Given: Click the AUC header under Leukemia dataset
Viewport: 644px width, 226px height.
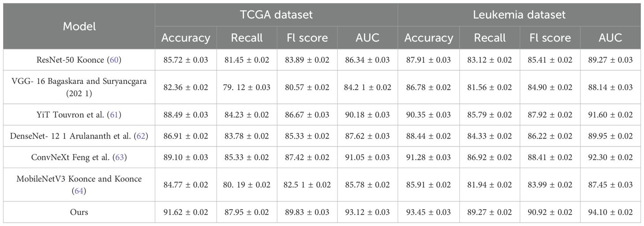Looking at the screenshot, I should 610,38.
